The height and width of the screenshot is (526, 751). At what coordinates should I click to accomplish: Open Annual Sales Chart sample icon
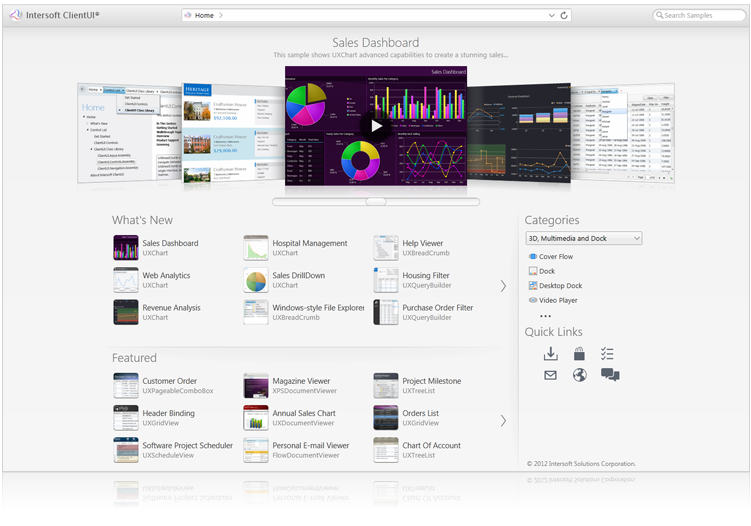tap(256, 418)
